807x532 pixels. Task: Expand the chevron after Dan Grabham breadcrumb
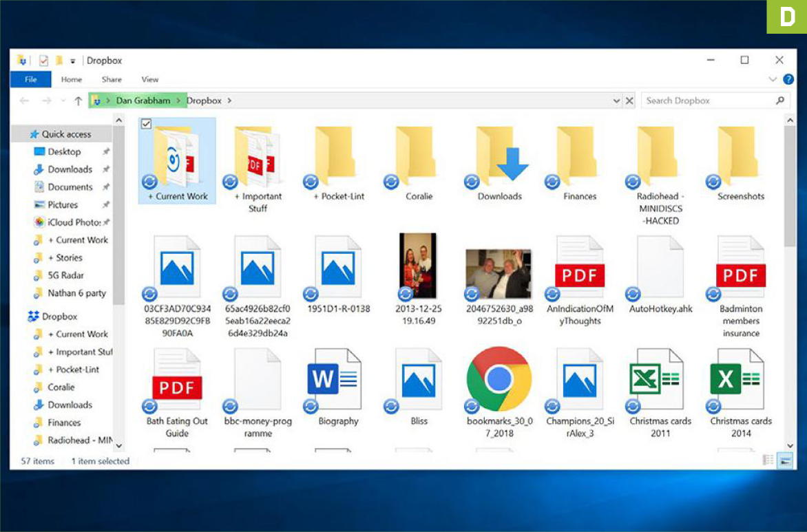click(178, 101)
